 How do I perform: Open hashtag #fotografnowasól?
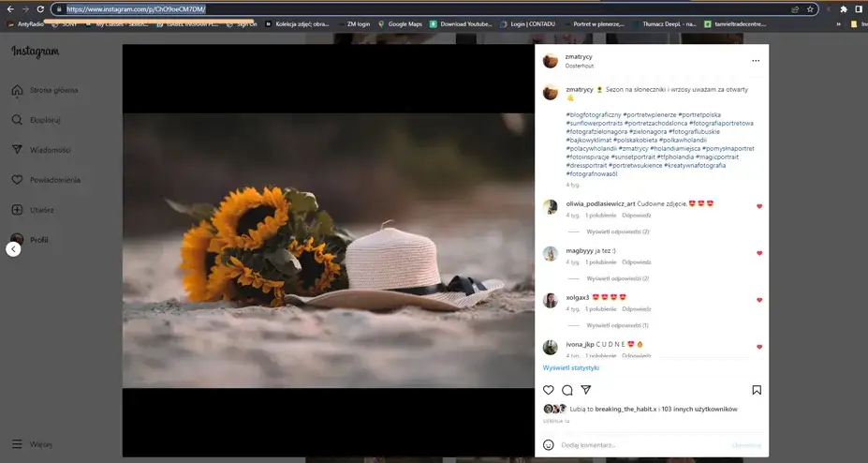tap(592, 174)
